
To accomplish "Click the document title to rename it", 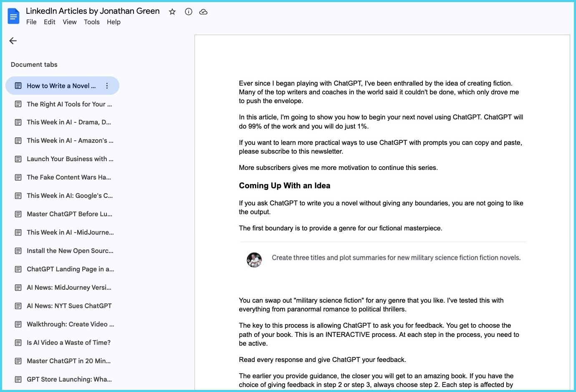I will 93,11.
